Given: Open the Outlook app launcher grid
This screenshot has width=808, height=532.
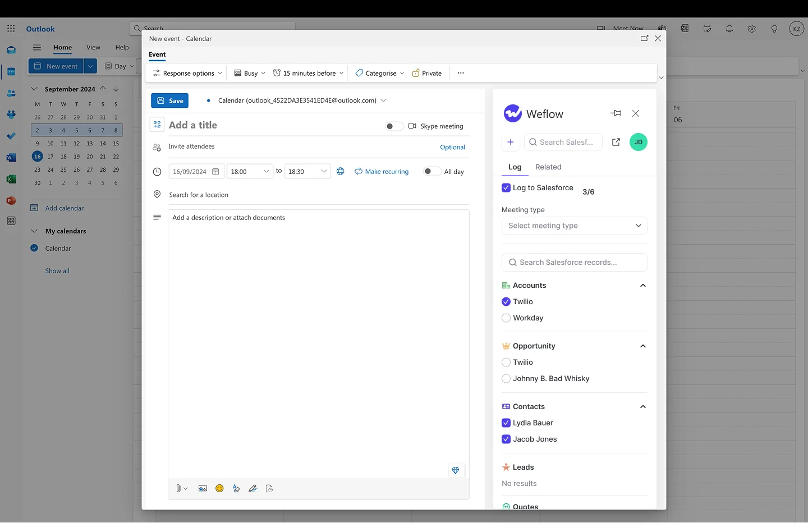Looking at the screenshot, I should click(11, 29).
